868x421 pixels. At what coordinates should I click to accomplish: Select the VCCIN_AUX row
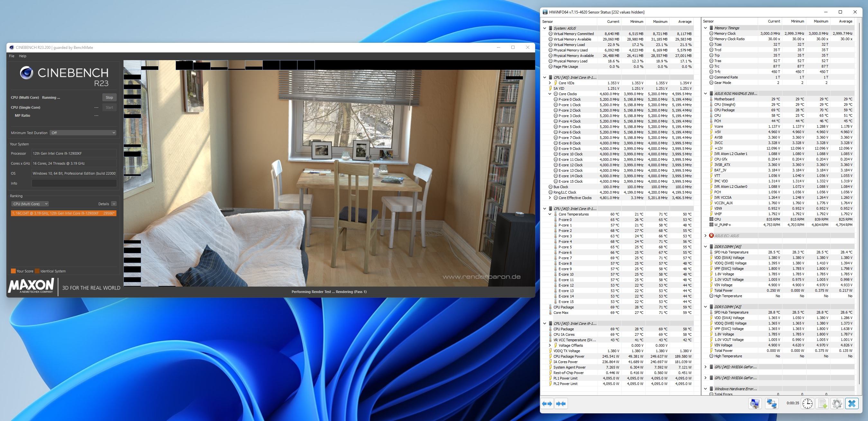click(x=778, y=203)
